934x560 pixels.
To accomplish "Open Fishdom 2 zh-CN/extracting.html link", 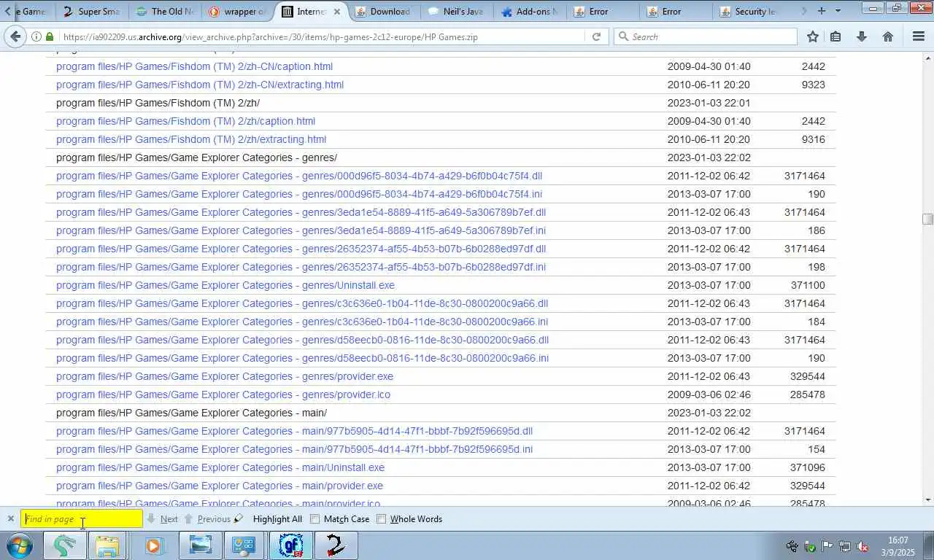I will pos(200,85).
